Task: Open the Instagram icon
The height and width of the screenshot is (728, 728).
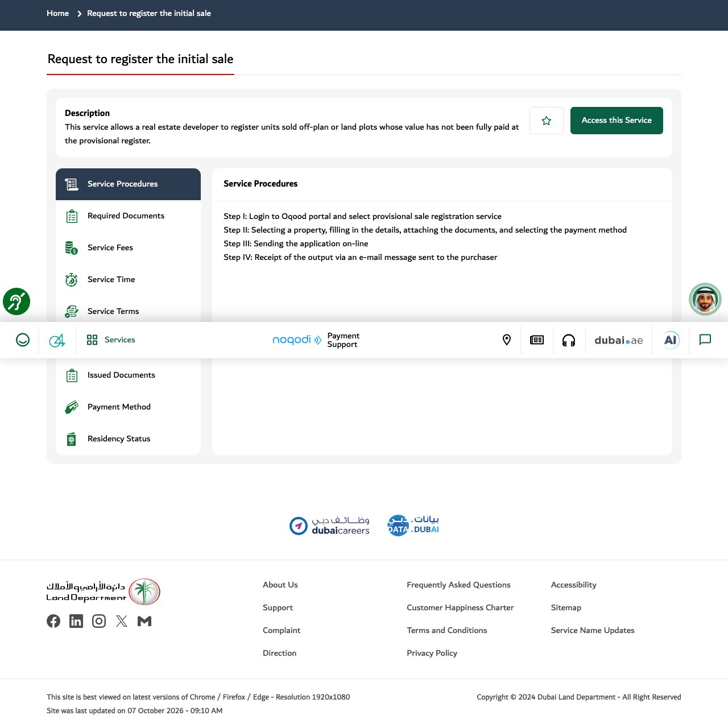Action: point(99,621)
